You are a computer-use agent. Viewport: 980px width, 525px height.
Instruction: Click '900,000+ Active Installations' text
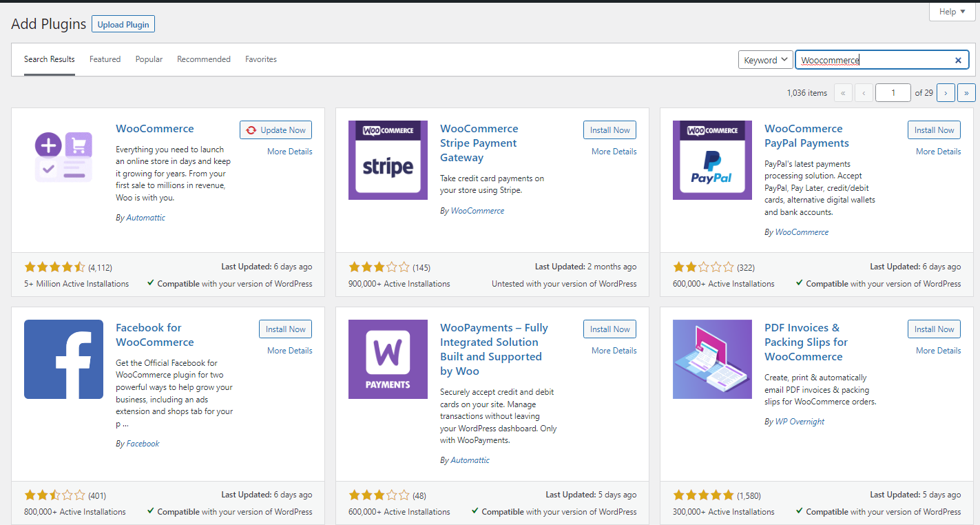(x=399, y=284)
